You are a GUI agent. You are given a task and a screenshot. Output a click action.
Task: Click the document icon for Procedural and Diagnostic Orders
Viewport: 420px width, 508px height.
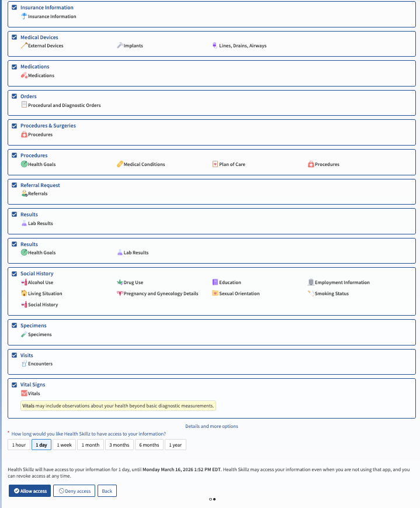24,105
